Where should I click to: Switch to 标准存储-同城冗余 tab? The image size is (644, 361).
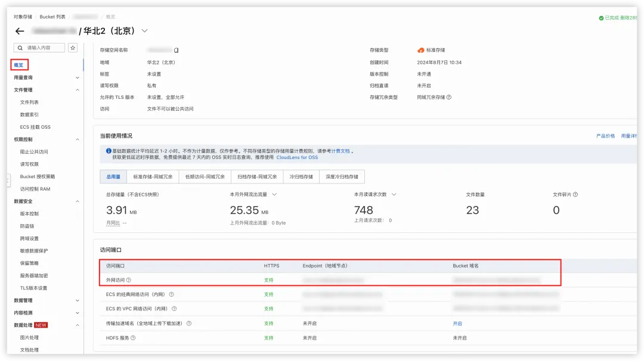(x=153, y=177)
